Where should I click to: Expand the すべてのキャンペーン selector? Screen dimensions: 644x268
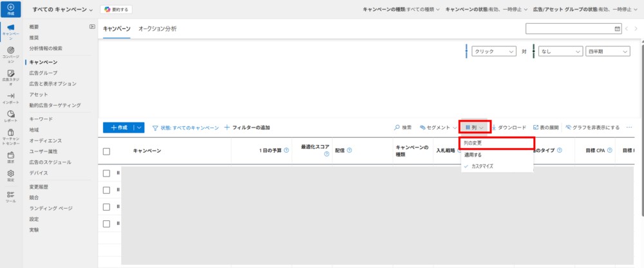pos(63,10)
